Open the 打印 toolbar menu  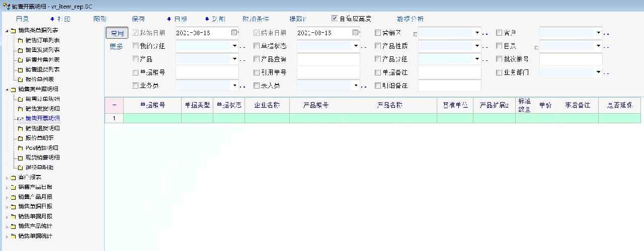pyautogui.click(x=60, y=19)
